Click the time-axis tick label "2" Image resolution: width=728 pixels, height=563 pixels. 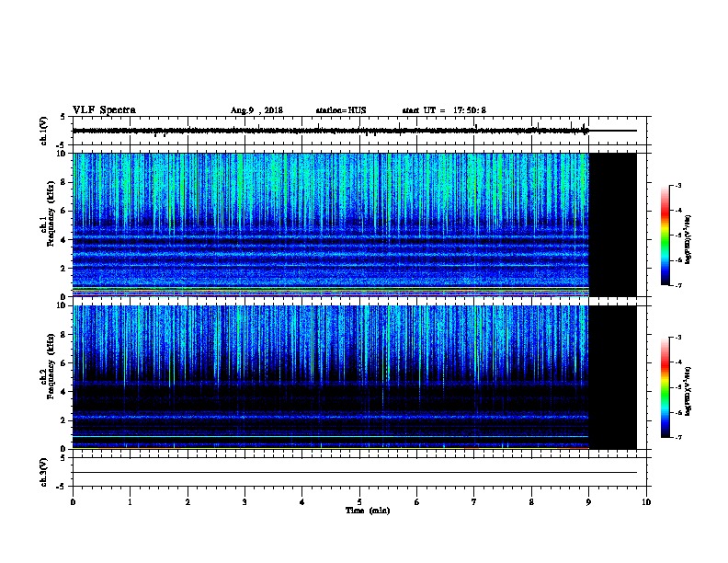188,502
